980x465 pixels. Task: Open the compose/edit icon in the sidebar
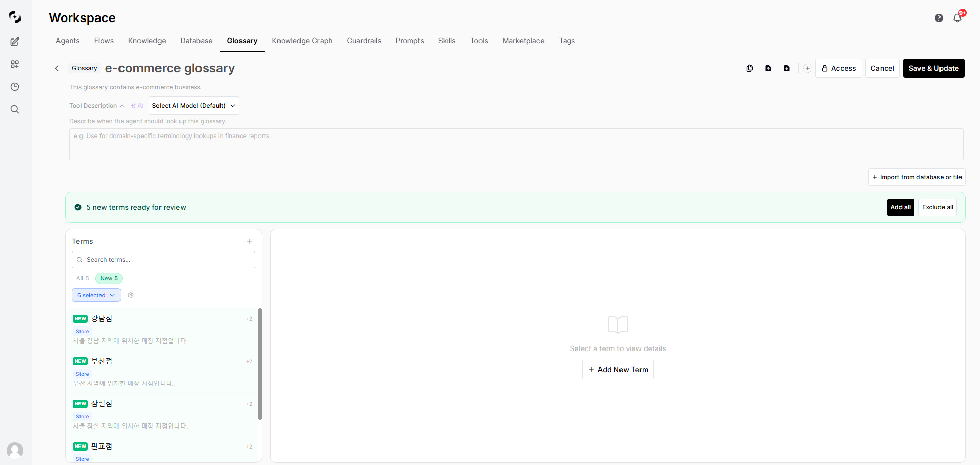click(15, 42)
